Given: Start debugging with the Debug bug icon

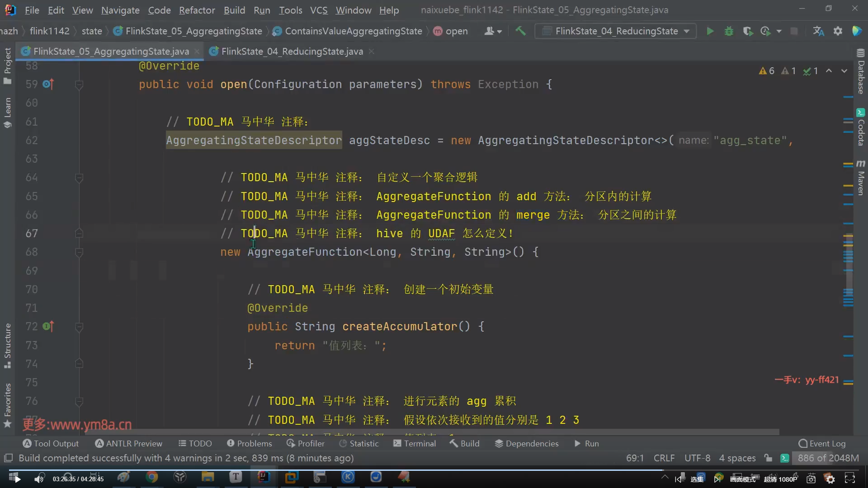Looking at the screenshot, I should coord(729,31).
